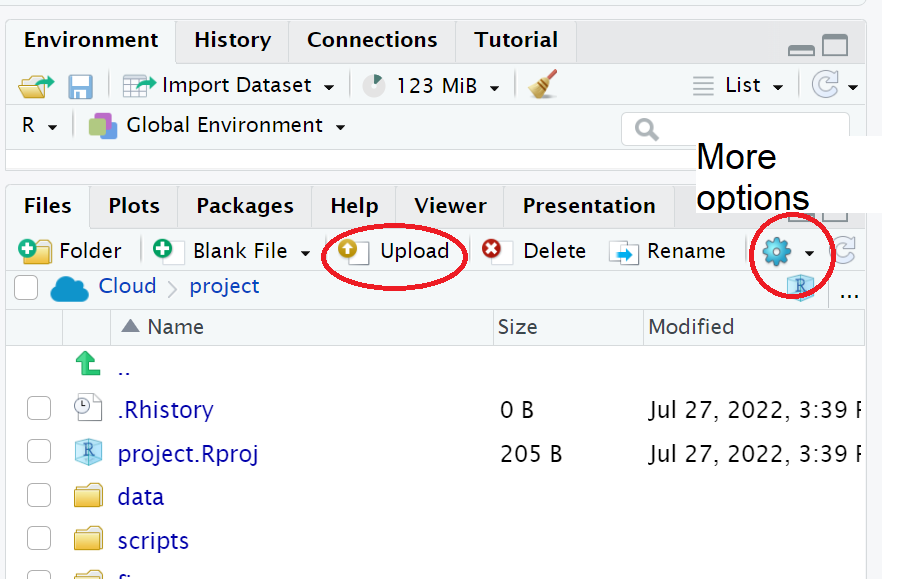913x579 pixels.
Task: Tick the checkbox beside the data folder
Action: click(x=39, y=495)
